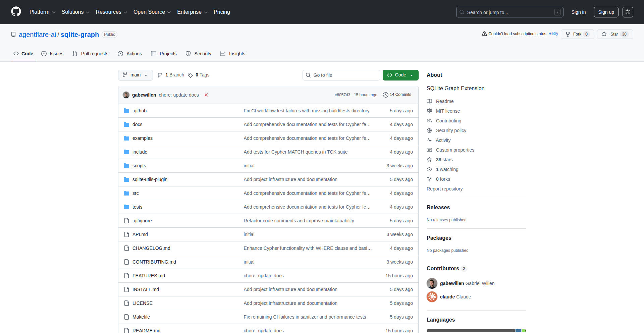This screenshot has height=333, width=644.
Task: Click gabewillen's avatar in Contributors
Action: [432, 283]
